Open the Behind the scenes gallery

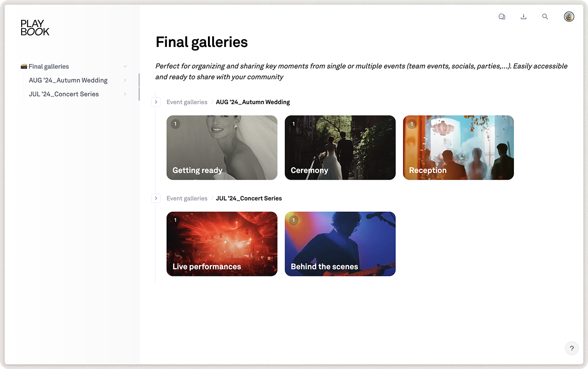pos(340,244)
